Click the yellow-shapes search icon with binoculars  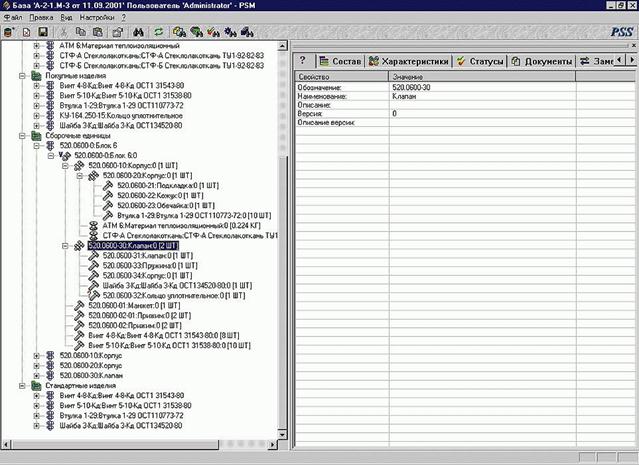179,32
